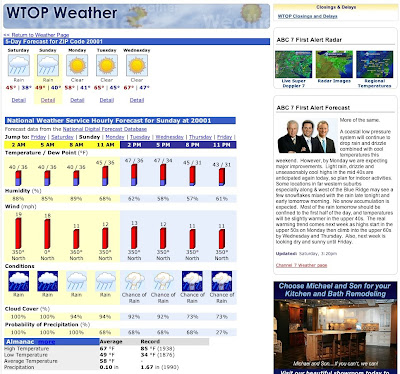This screenshot has height=374, width=400.
Task: Jump to Monday hourly forecast
Action: tap(115, 137)
